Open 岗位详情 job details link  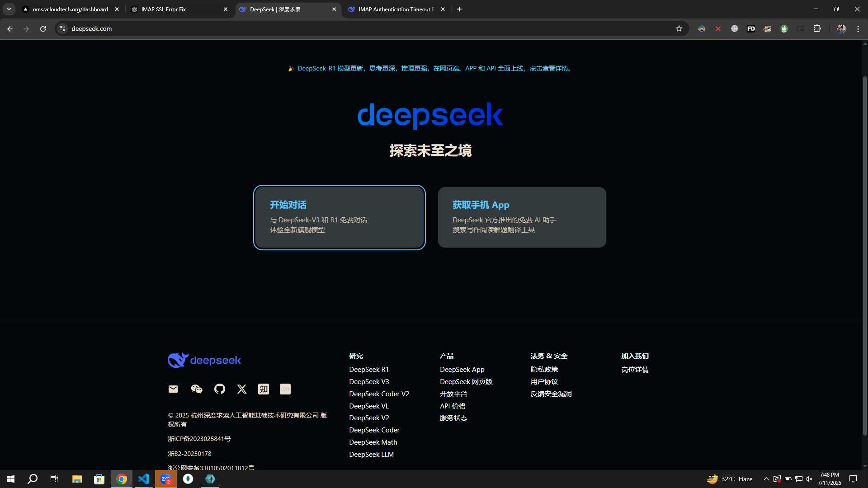(x=635, y=370)
